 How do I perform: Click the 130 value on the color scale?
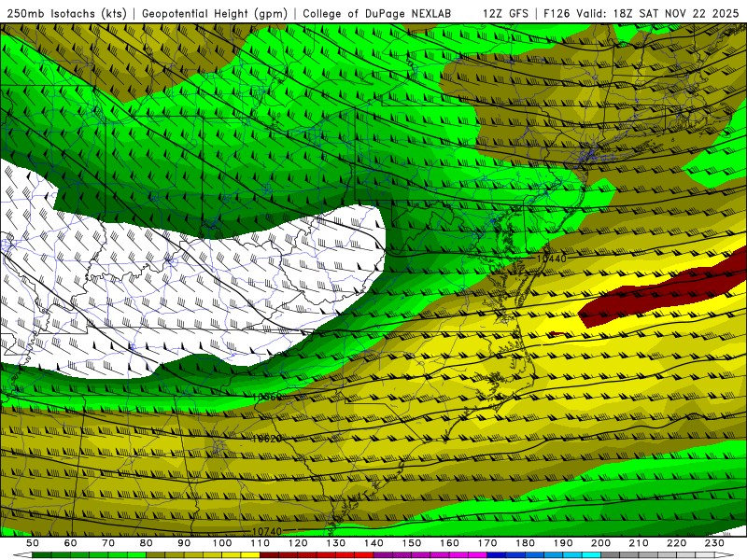pos(336,543)
